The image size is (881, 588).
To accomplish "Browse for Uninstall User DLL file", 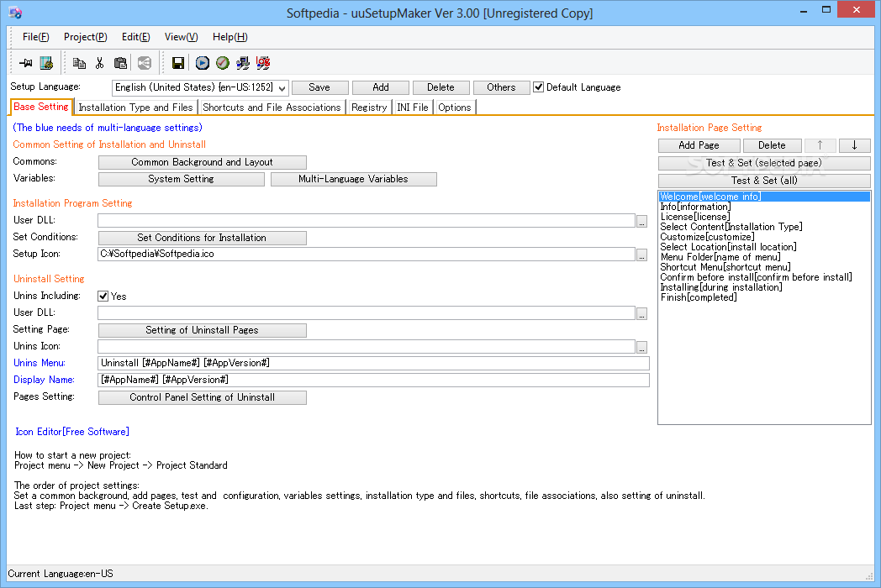I will pyautogui.click(x=641, y=313).
